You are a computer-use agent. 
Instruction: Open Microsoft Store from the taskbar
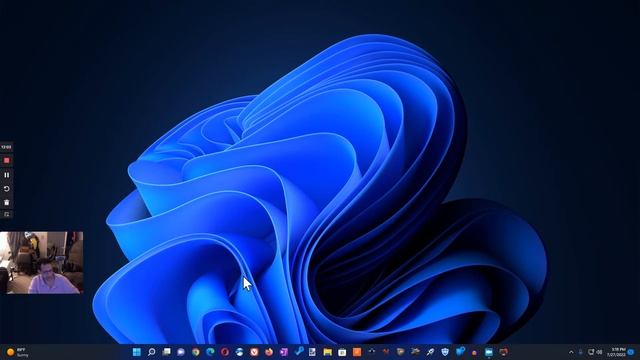[x=342, y=352]
